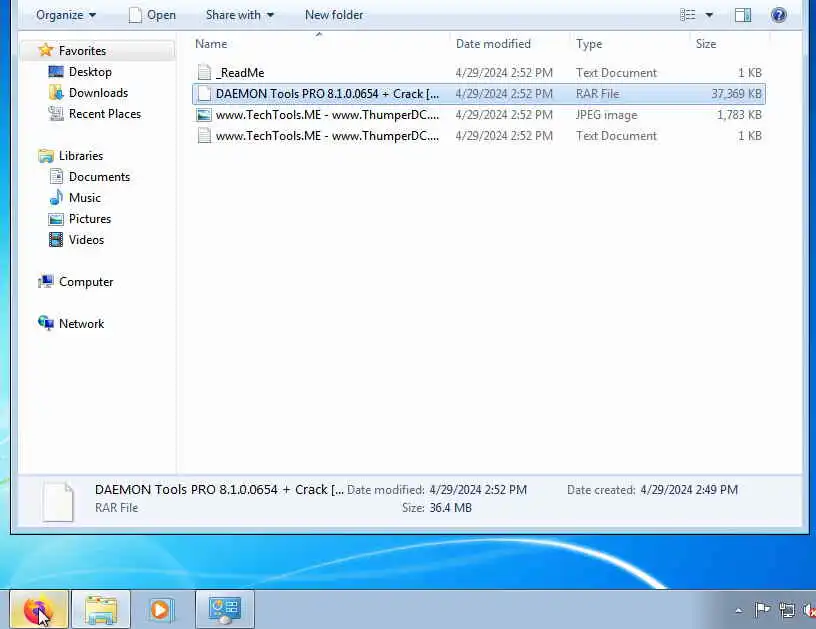Open the Downloads folder link

point(98,93)
